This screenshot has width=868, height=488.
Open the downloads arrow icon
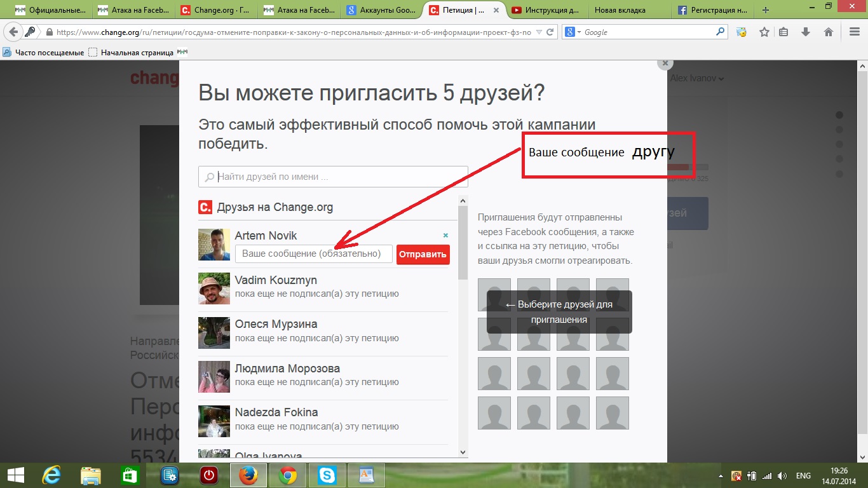coord(805,32)
